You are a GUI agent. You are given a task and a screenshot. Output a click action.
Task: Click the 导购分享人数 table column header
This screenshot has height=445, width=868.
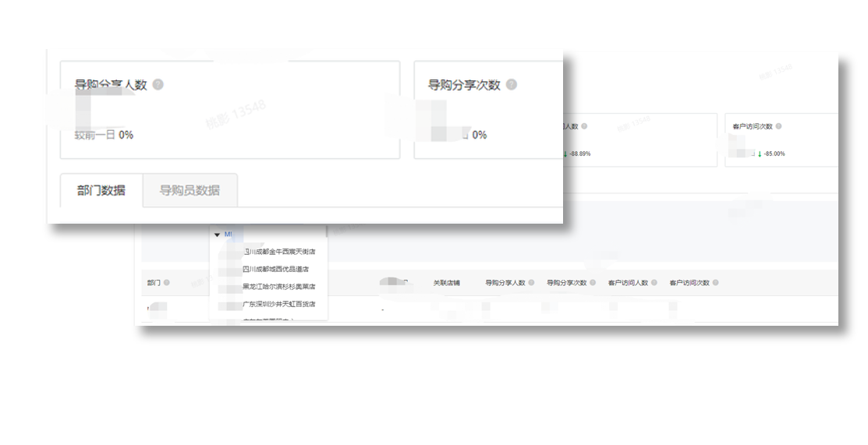[x=505, y=283]
